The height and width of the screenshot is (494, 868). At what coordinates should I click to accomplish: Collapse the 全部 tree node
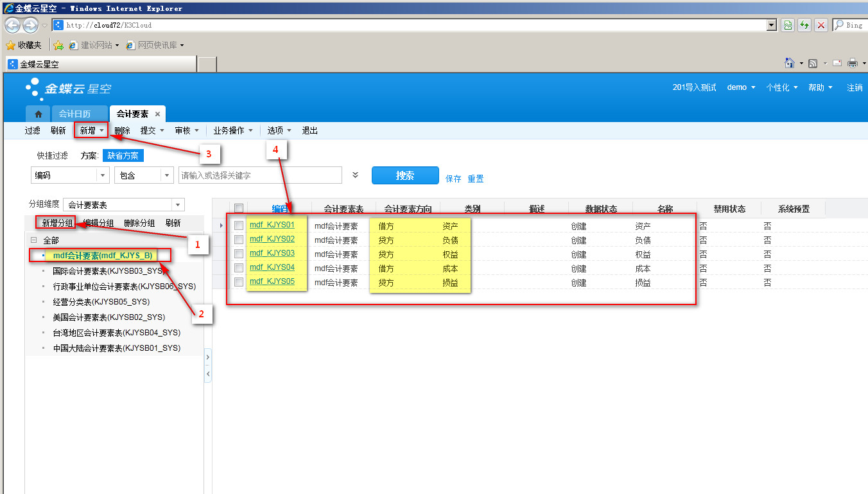(34, 240)
